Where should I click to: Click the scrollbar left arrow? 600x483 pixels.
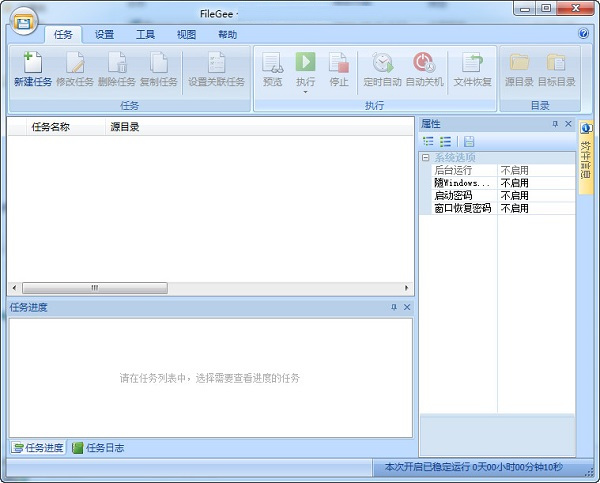pos(15,288)
